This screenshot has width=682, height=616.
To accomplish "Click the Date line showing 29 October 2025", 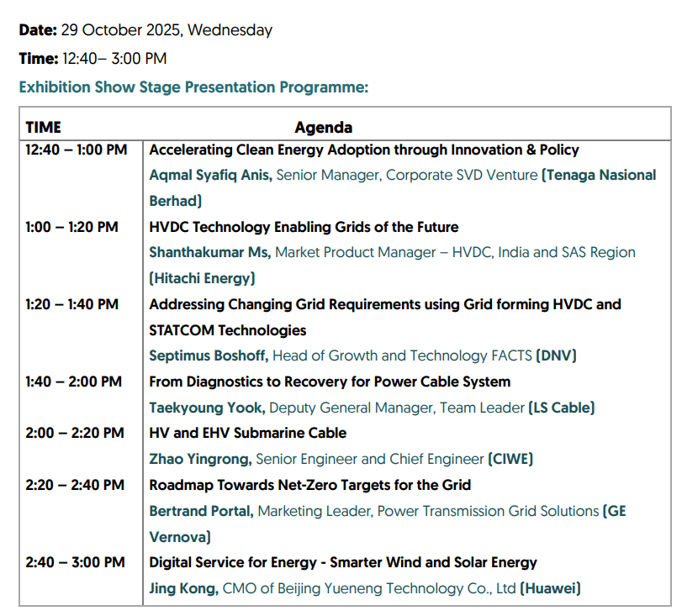I will [x=145, y=30].
